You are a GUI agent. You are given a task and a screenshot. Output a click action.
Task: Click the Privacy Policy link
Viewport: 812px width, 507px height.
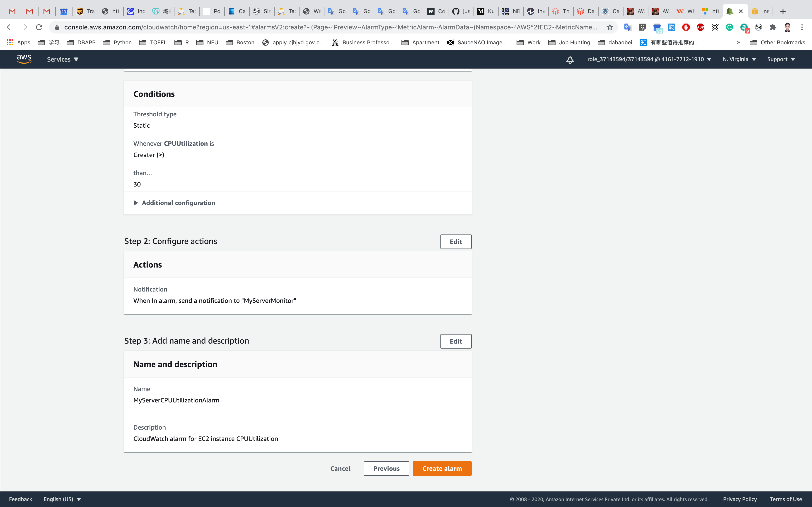[x=739, y=499]
